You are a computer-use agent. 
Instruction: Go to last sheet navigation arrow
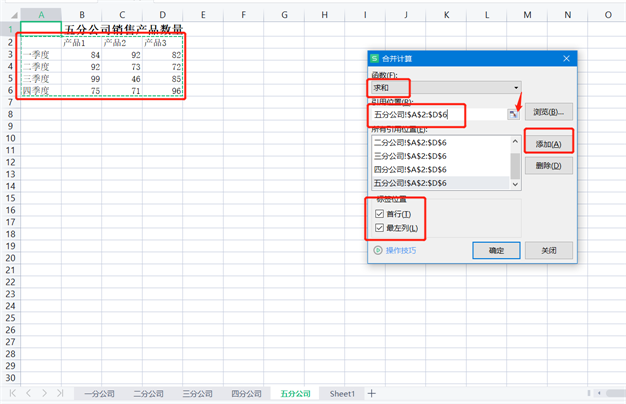tap(60, 394)
